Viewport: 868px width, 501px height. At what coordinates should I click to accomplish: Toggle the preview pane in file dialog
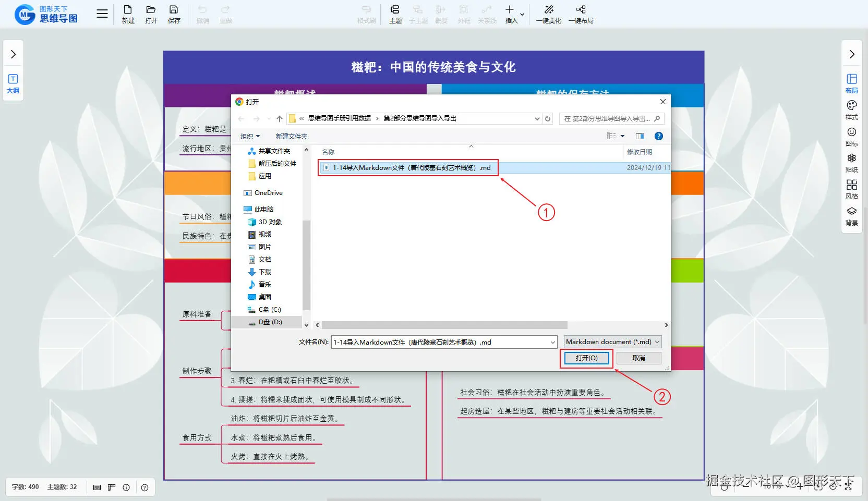pos(640,136)
